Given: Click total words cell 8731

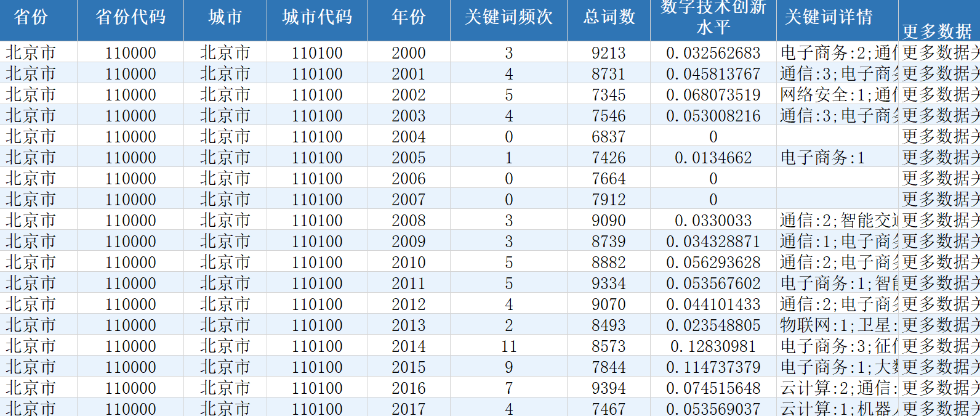Looking at the screenshot, I should click(609, 74).
